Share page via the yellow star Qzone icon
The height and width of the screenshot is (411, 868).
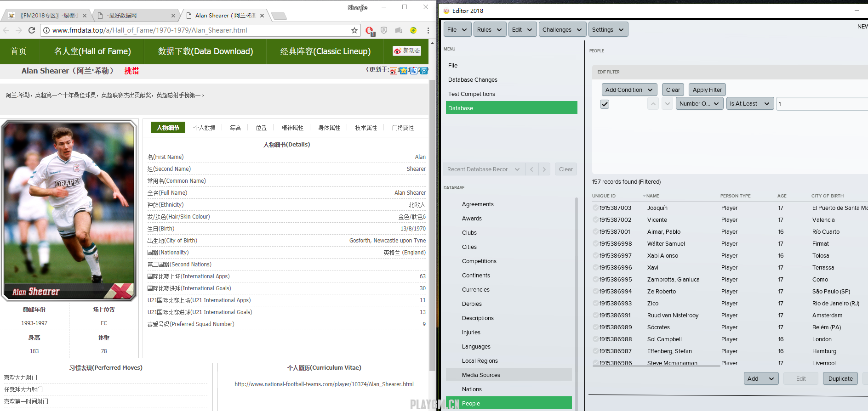pos(404,71)
